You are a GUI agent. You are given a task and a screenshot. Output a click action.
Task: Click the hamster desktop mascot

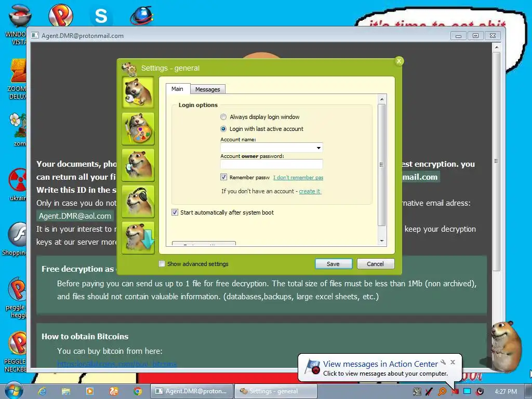tap(506, 346)
